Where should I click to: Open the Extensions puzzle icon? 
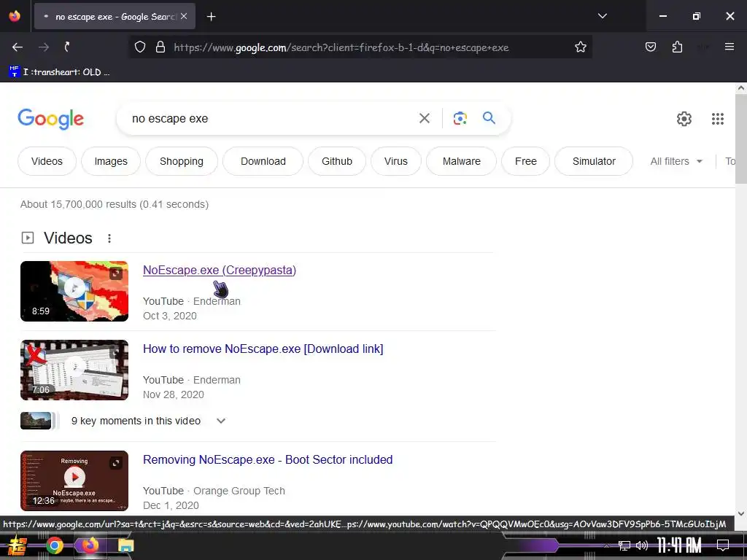[x=677, y=47]
